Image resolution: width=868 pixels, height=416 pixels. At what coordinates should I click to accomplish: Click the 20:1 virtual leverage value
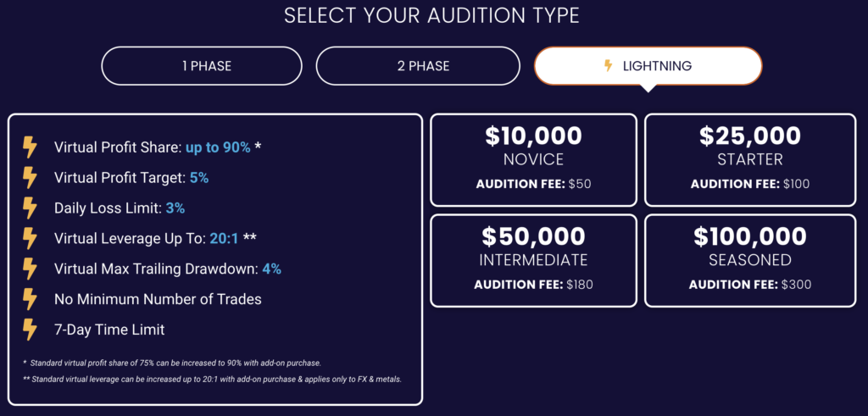point(224,239)
